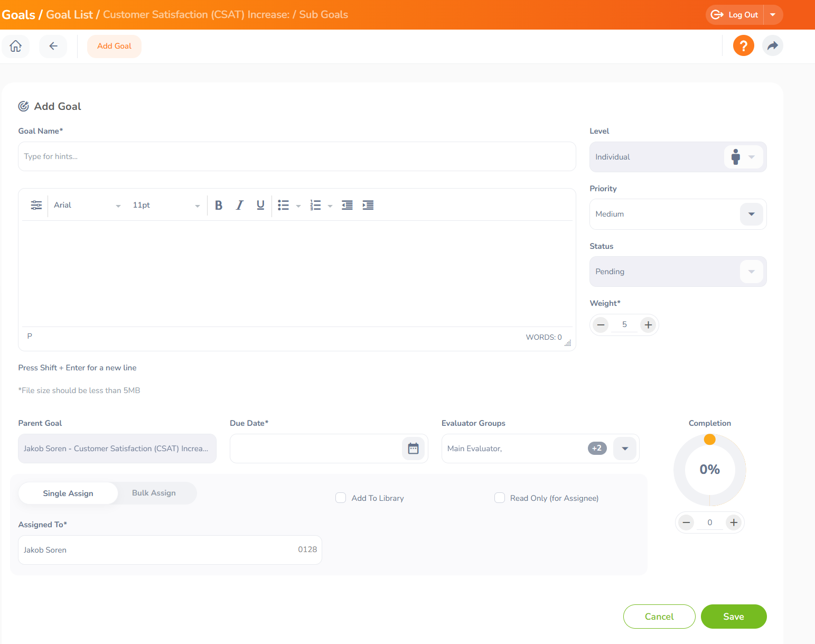
Task: Click the Main Evaluator text
Action: tap(474, 449)
